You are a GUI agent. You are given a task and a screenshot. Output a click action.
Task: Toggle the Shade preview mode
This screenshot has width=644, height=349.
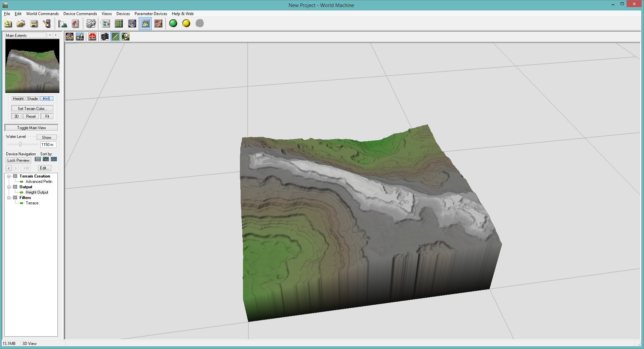coord(33,99)
